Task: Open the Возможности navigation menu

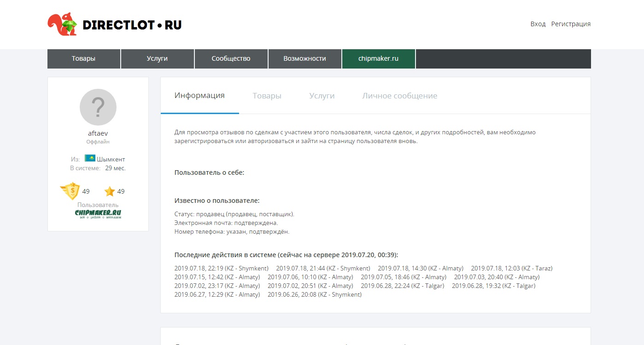Action: (x=305, y=59)
